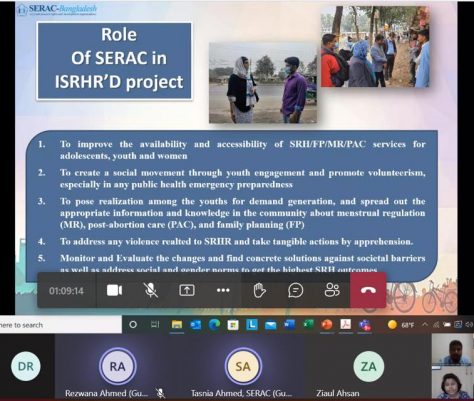Open the 68°F weather widget

401,325
